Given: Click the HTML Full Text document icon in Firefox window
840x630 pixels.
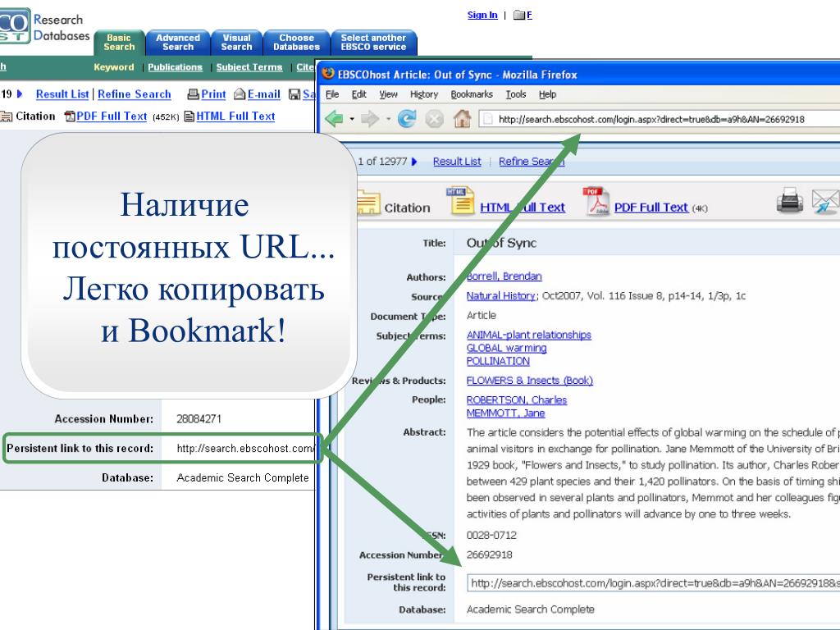Looking at the screenshot, I should 461,200.
